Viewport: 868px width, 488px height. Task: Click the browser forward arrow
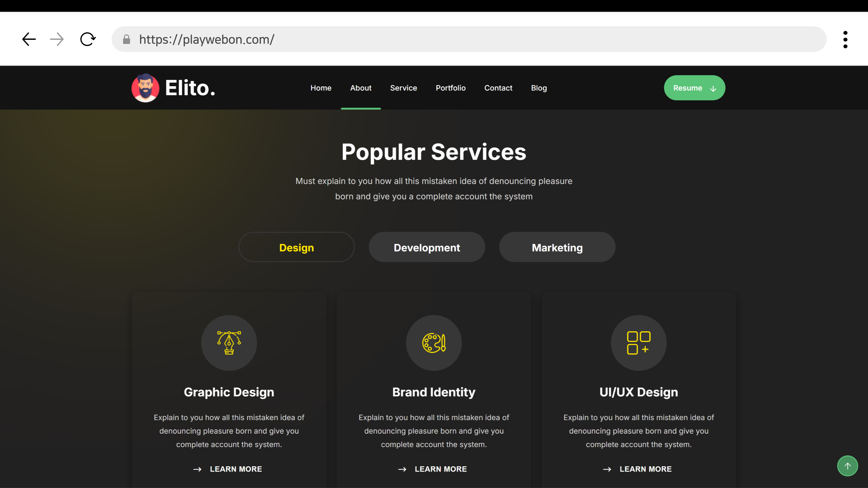(x=57, y=39)
